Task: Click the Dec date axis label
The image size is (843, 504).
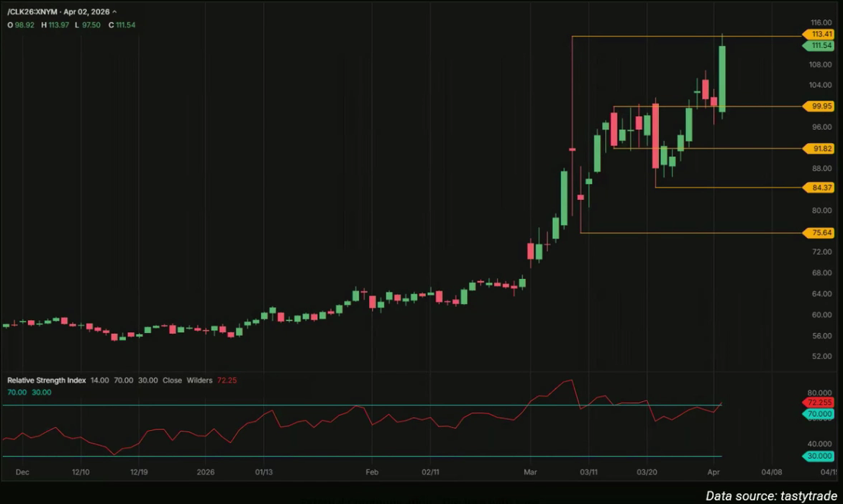Action: tap(22, 472)
